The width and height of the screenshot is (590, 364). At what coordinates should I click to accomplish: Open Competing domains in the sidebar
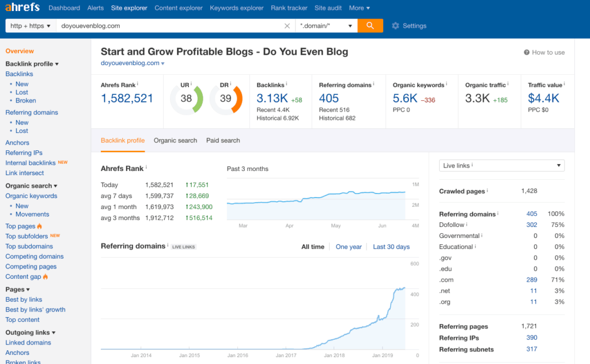tap(34, 256)
